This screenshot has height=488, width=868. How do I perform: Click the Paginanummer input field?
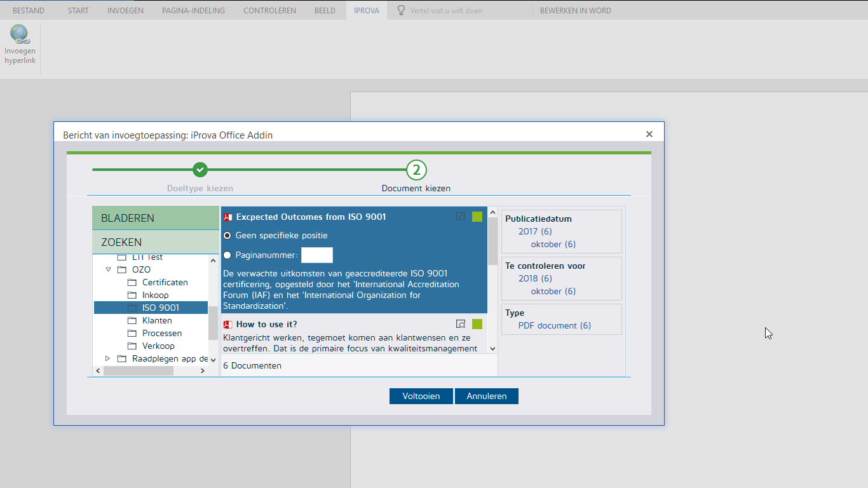317,255
